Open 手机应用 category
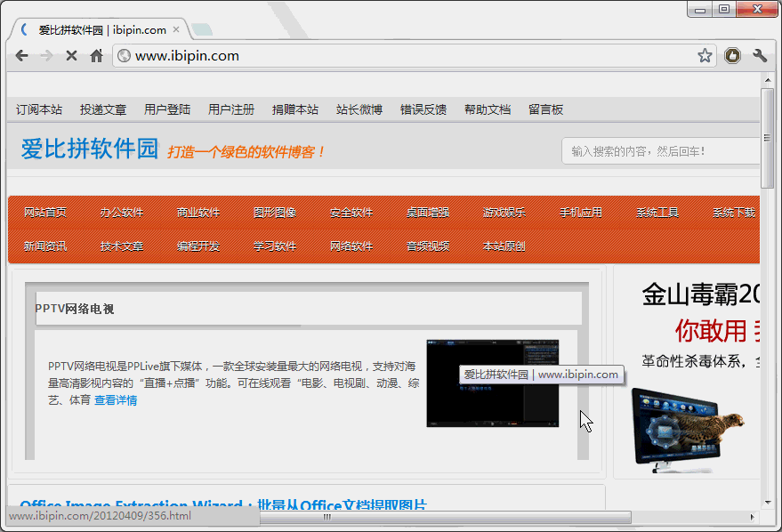 pyautogui.click(x=581, y=213)
